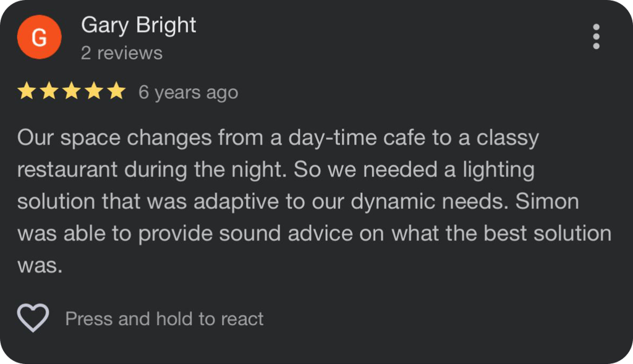Screen dimensions: 633x364
Task: Click the final word "was." of review
Action: pyautogui.click(x=40, y=266)
